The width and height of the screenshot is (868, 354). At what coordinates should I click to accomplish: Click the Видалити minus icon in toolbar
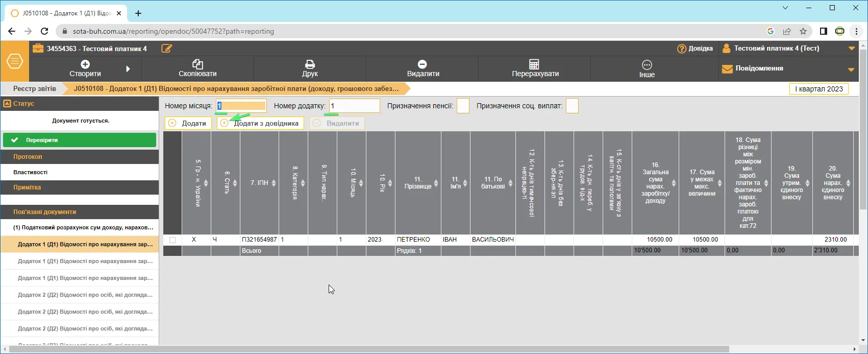tap(422, 64)
